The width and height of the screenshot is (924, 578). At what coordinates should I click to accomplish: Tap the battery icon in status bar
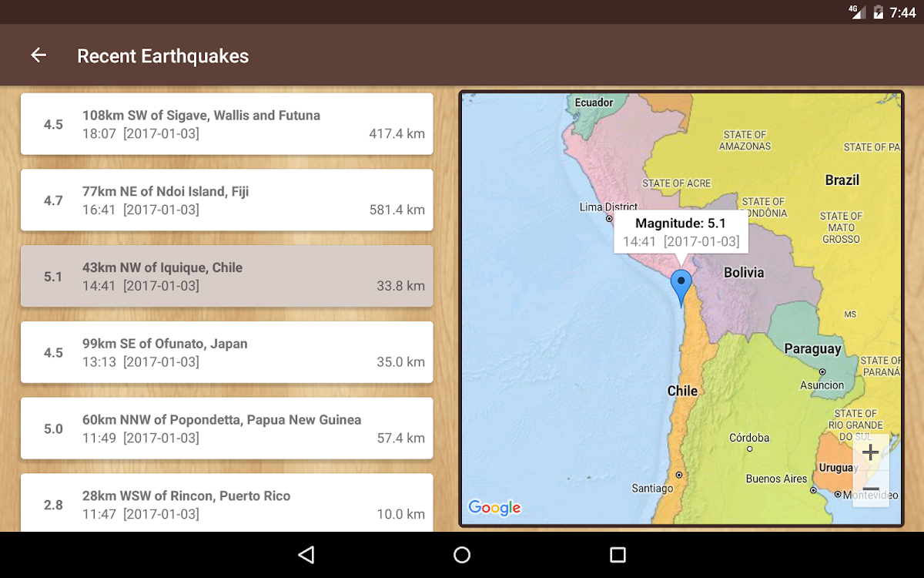[878, 12]
